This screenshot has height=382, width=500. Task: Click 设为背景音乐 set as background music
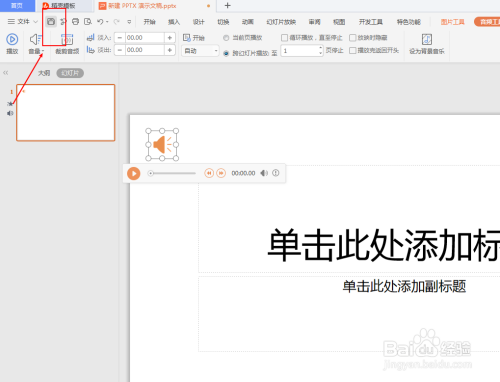point(427,44)
